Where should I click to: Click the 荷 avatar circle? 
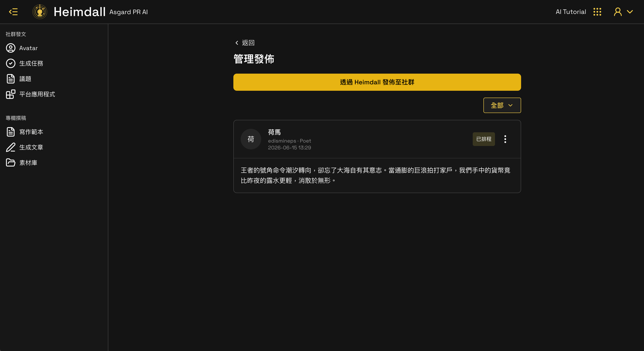coord(251,139)
